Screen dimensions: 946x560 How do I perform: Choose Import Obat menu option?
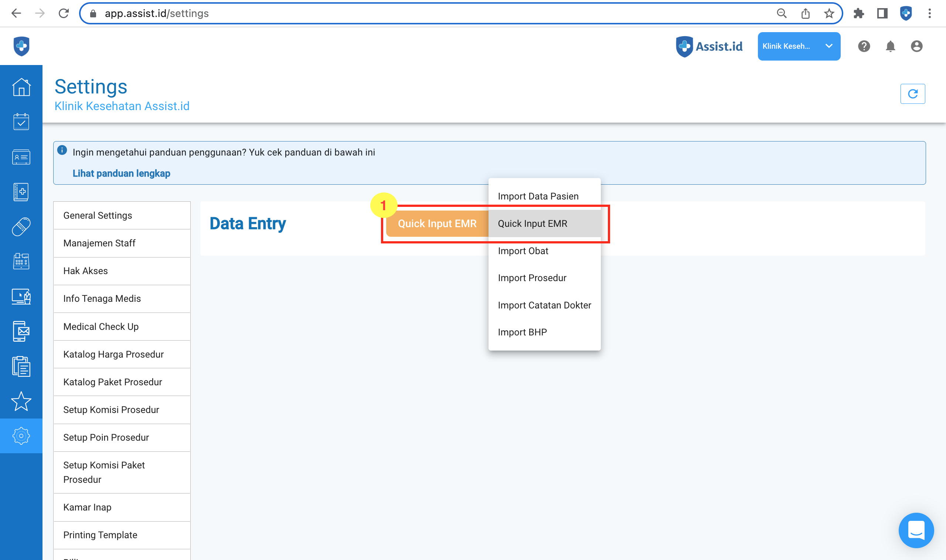523,251
